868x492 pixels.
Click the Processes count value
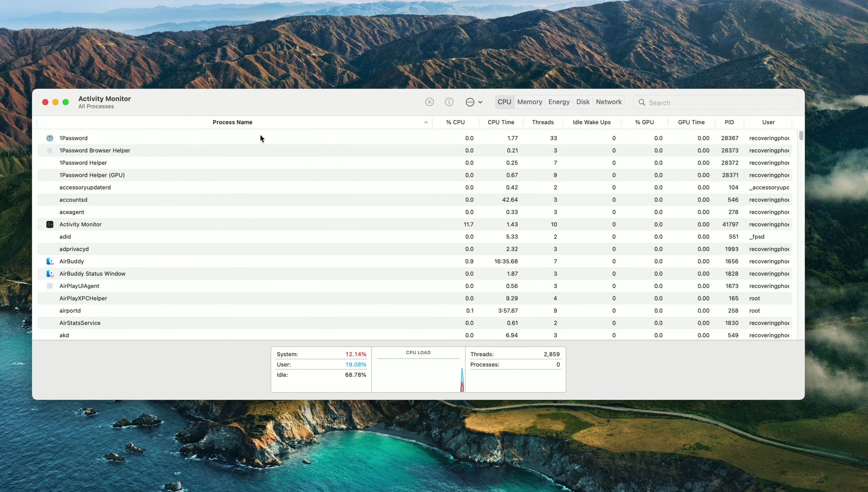click(558, 364)
